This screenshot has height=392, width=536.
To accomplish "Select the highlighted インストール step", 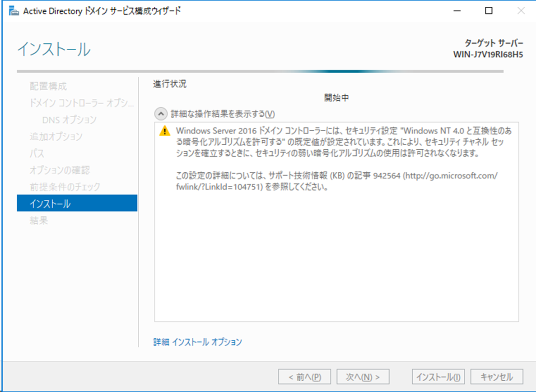I will (x=77, y=203).
